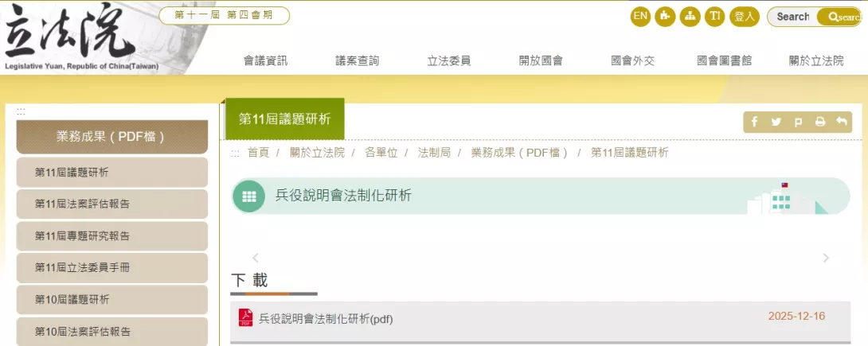Open the 立法委員 menu
The image size is (868, 346).
point(449,60)
